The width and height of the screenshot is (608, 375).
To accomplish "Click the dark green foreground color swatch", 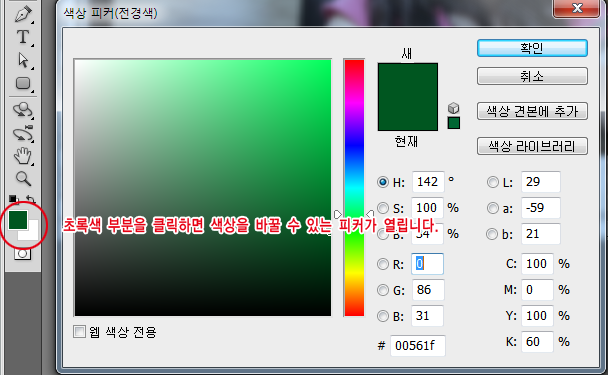I will coord(17,219).
